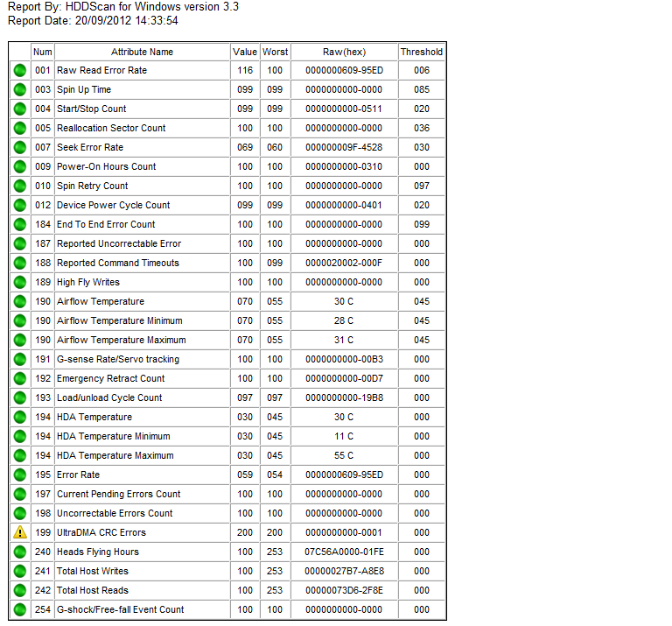Click the 31 C raw temperature value
The image size is (672, 626).
344,340
